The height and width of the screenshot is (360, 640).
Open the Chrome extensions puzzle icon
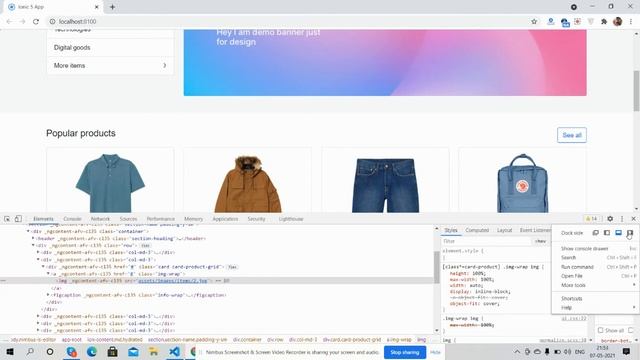604,22
